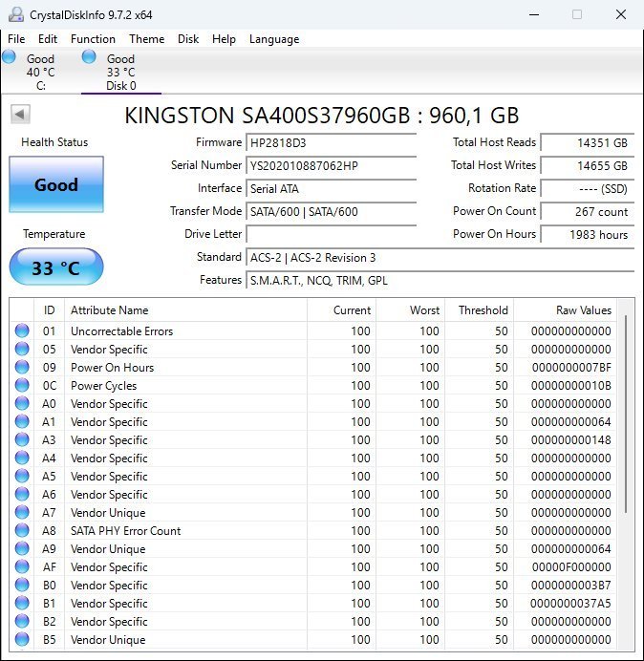Click the C: drive status orb

pos(10,57)
